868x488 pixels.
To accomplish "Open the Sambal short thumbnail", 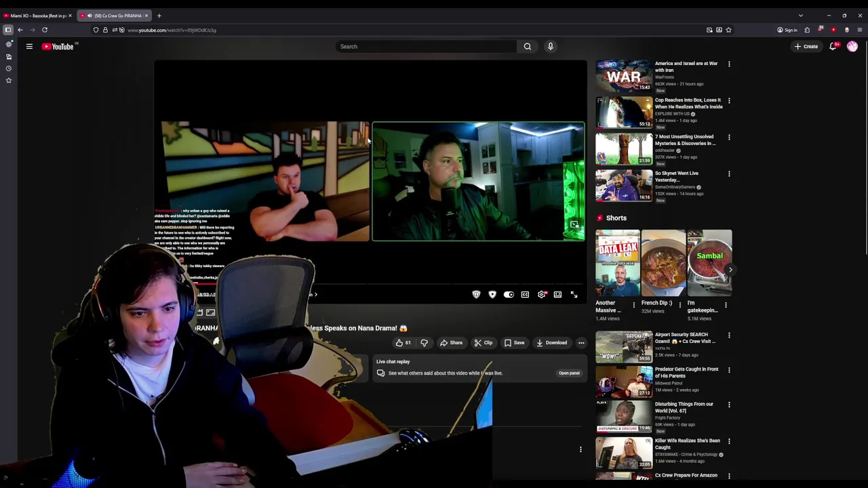I will point(709,263).
